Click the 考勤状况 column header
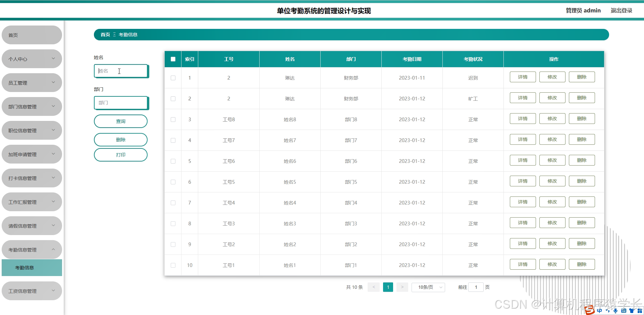Image resolution: width=644 pixels, height=315 pixels. (473, 59)
